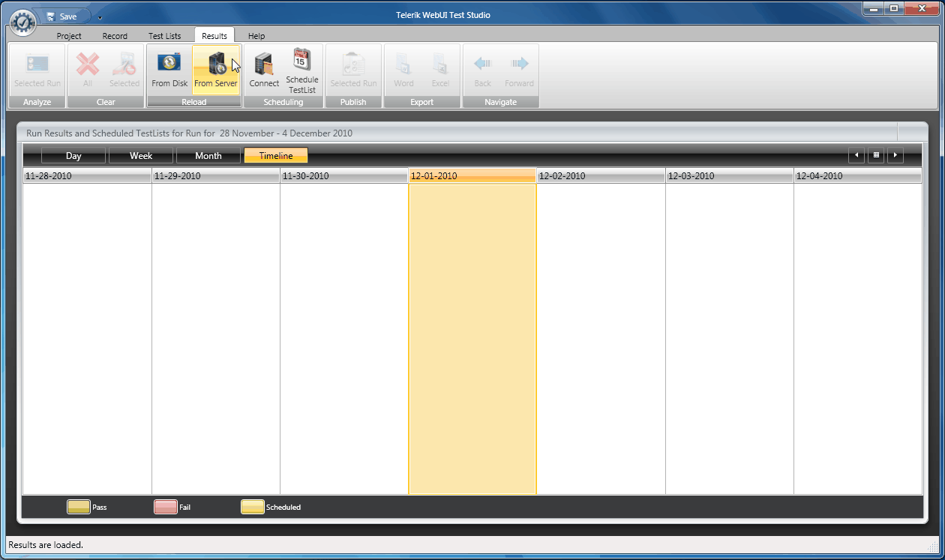The image size is (945, 560).
Task: Select the 12-03-2010 column header
Action: click(x=730, y=176)
